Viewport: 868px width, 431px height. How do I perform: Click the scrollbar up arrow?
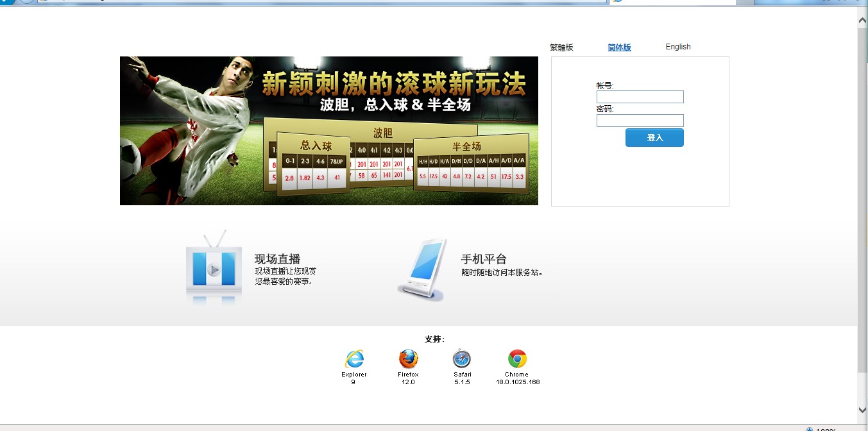pyautogui.click(x=862, y=19)
